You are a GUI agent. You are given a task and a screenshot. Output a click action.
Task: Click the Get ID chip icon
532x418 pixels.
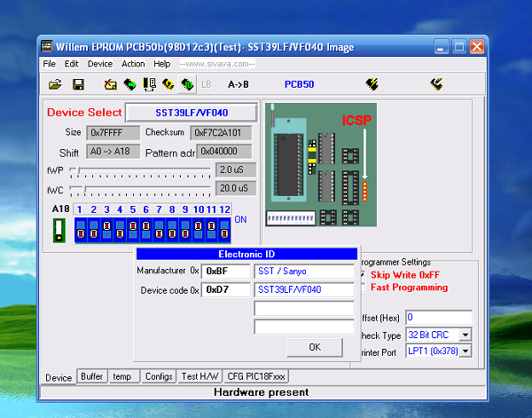pyautogui.click(x=187, y=84)
